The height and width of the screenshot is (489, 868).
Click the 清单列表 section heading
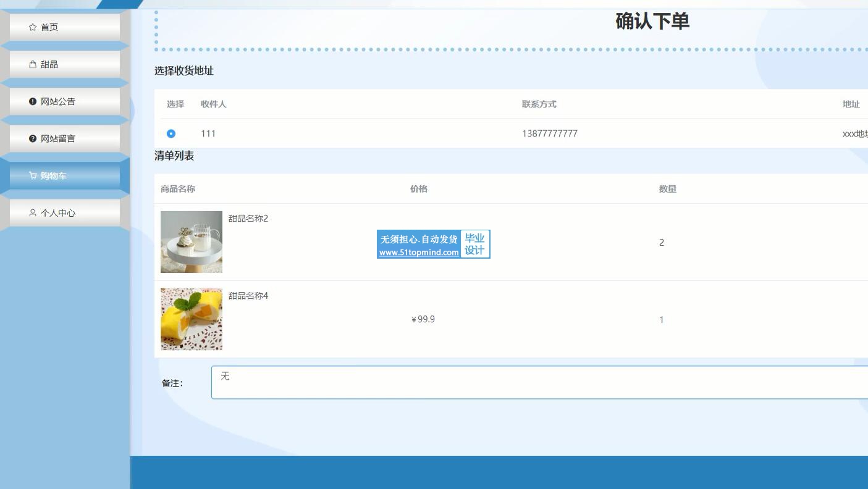[x=174, y=156]
